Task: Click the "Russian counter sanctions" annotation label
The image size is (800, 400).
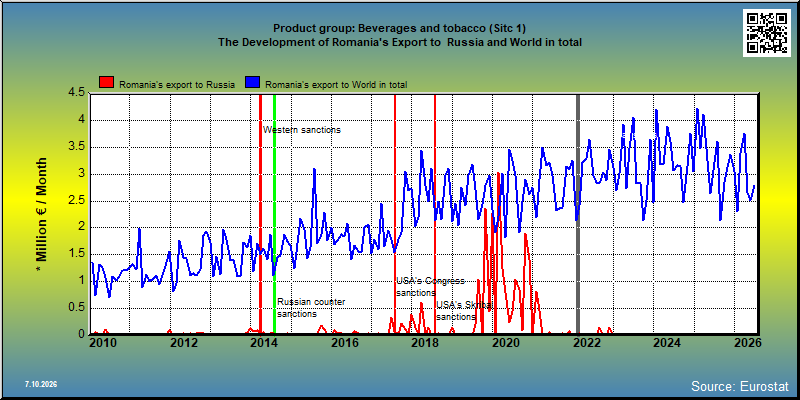Action: tap(311, 308)
